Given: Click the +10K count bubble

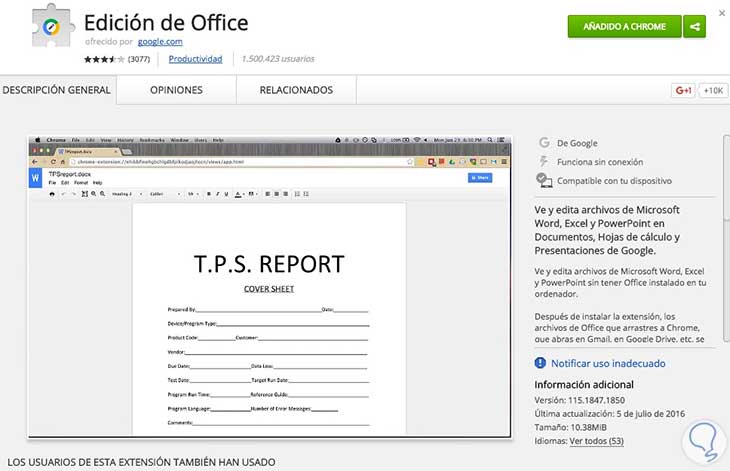Looking at the screenshot, I should coord(713,90).
